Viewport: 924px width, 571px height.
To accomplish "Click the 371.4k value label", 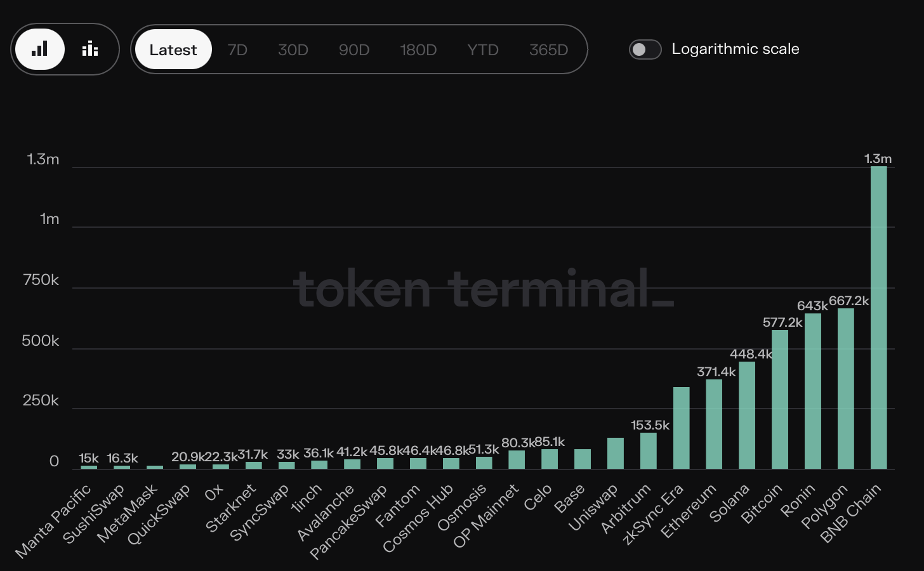I will [x=716, y=372].
